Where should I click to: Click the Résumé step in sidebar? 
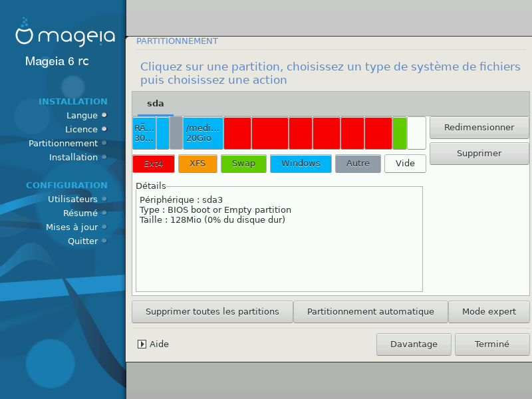pos(80,213)
